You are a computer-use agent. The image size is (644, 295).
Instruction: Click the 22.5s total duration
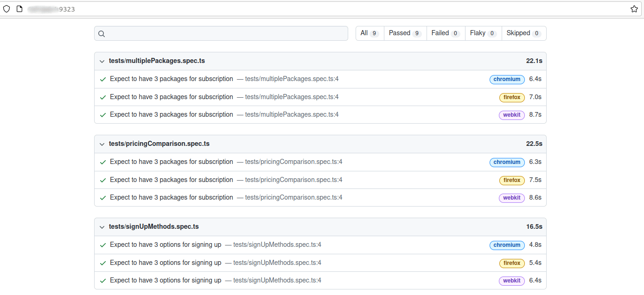coord(534,144)
